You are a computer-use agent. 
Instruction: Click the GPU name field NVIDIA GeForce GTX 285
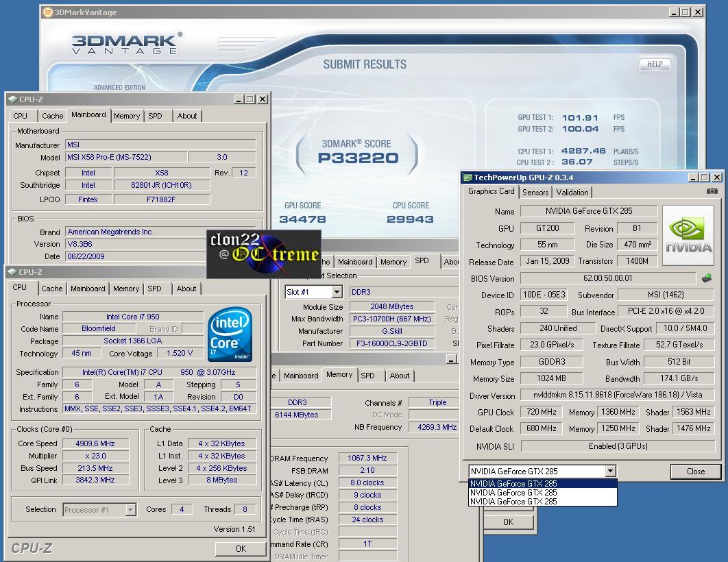click(589, 211)
